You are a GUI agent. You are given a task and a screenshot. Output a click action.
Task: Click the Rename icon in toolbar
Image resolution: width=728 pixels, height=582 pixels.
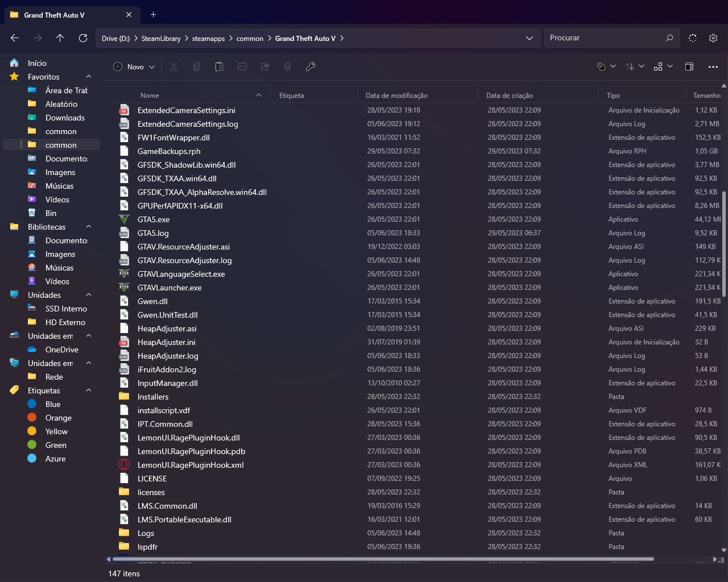point(242,66)
